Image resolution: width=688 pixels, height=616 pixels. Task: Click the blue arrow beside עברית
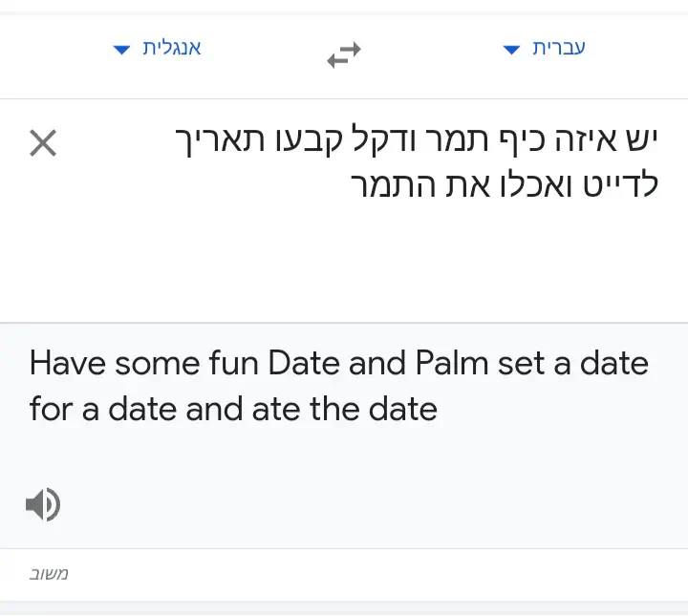coord(511,50)
